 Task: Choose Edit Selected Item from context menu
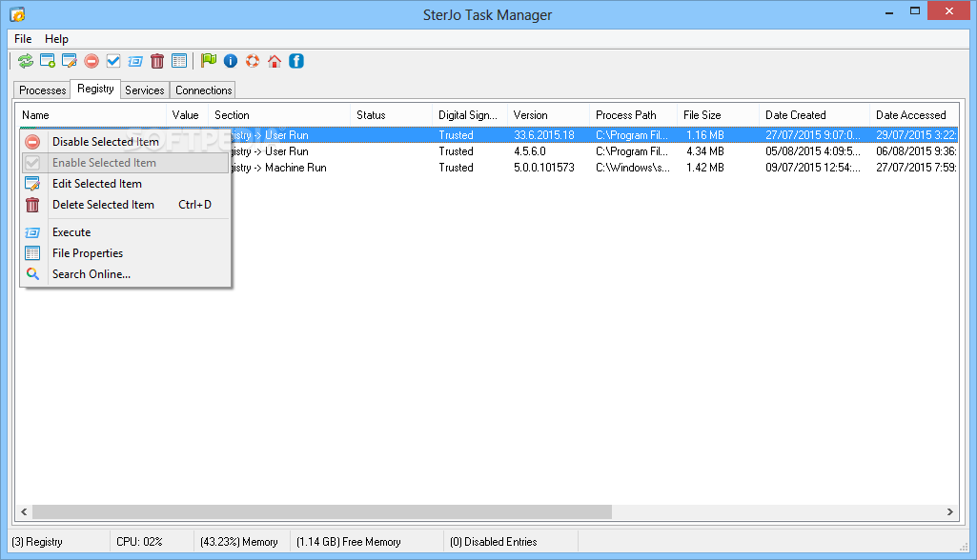125,184
